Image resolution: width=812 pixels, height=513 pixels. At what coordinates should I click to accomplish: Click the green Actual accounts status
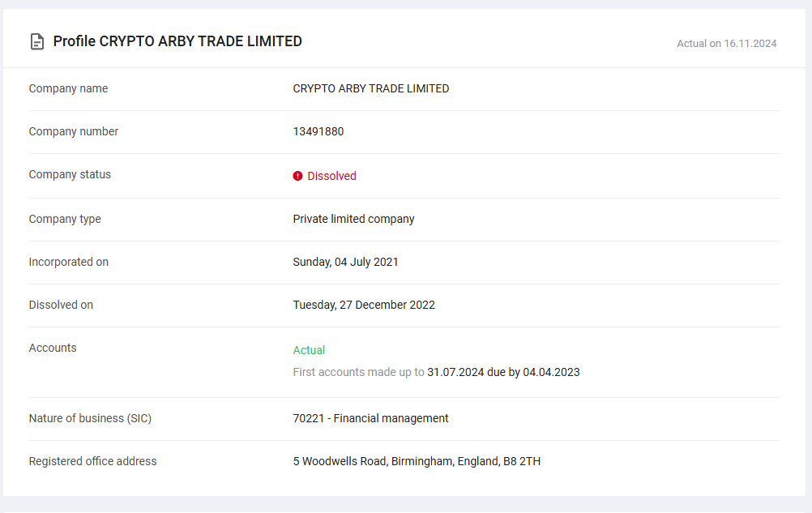(309, 350)
